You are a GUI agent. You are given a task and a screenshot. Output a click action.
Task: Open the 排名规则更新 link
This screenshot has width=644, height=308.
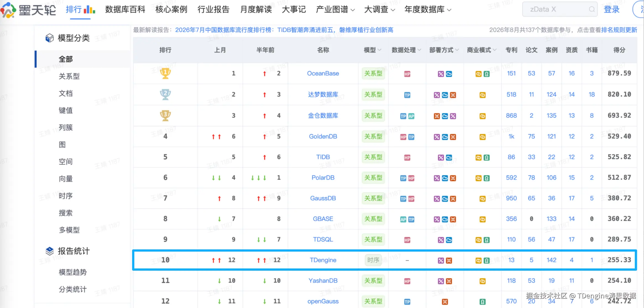(x=619, y=30)
